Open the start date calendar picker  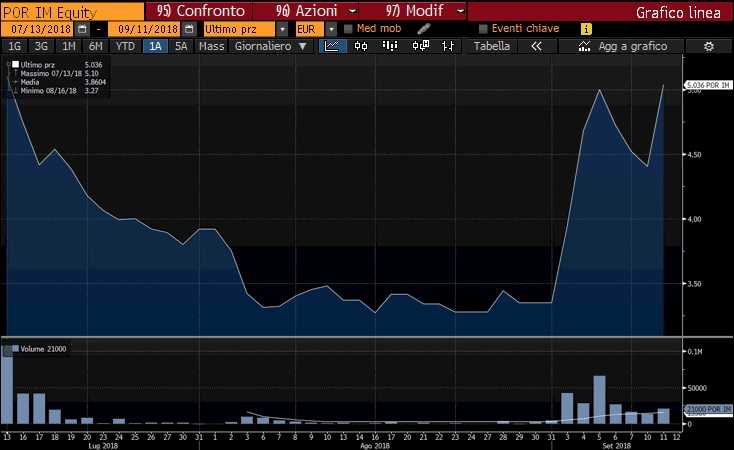click(82, 29)
